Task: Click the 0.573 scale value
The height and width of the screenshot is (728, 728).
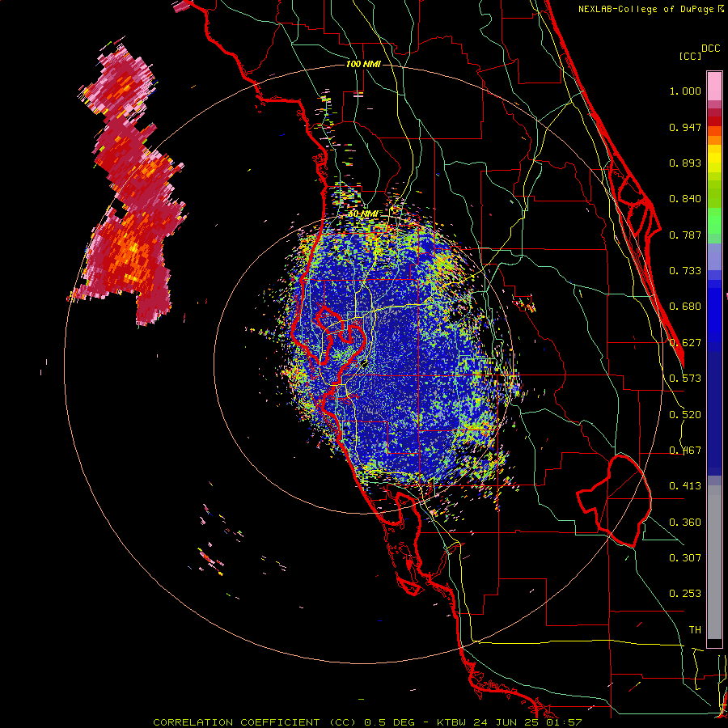Action: 685,379
